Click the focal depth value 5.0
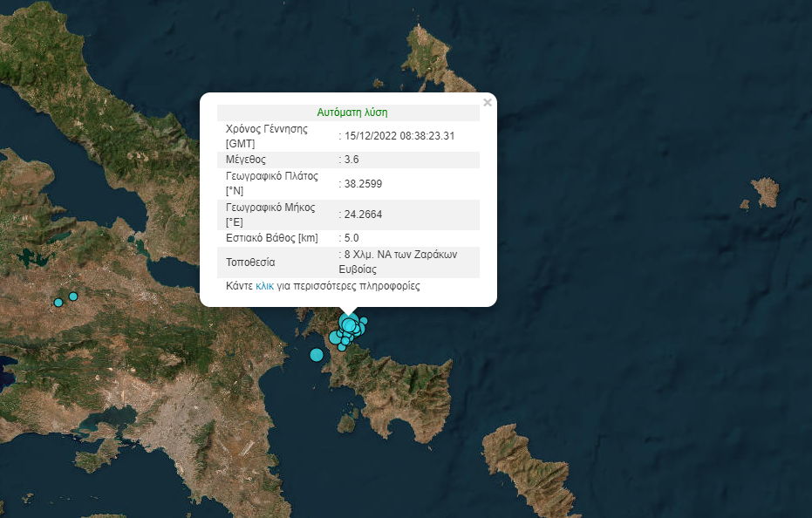 coord(351,238)
